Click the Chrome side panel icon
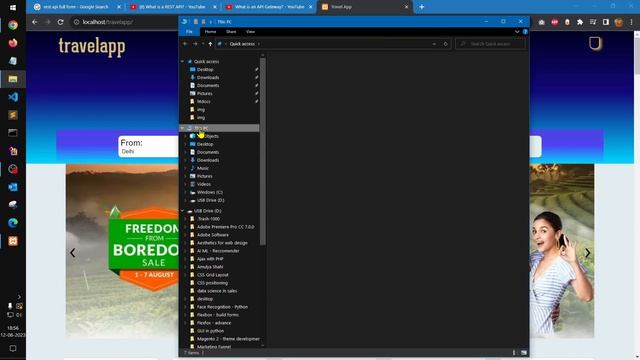 [x=606, y=22]
